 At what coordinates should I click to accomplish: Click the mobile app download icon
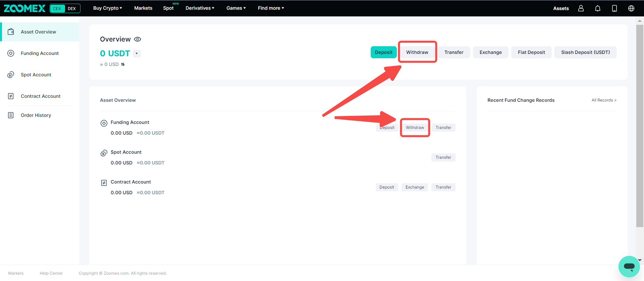[614, 8]
